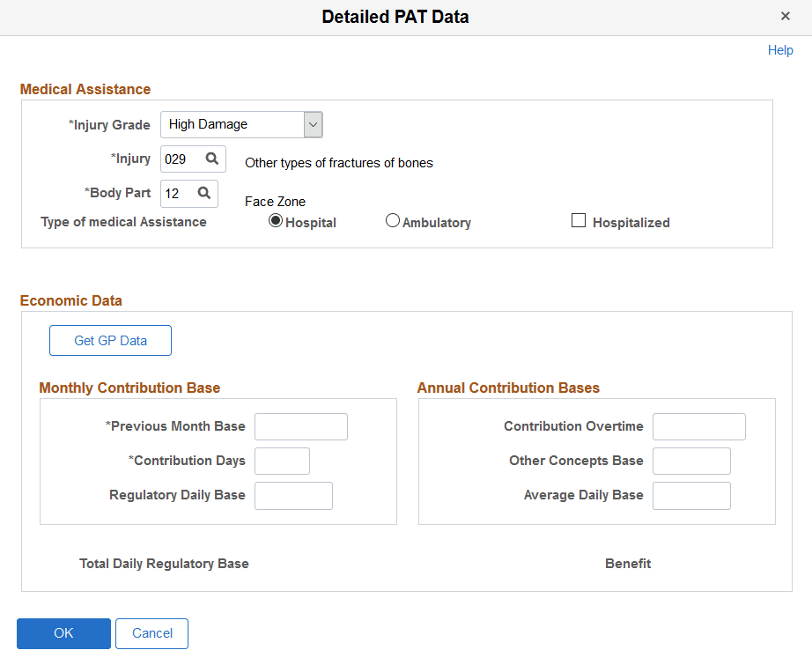This screenshot has width=812, height=665.
Task: Click the Cancel button
Action: click(x=151, y=633)
